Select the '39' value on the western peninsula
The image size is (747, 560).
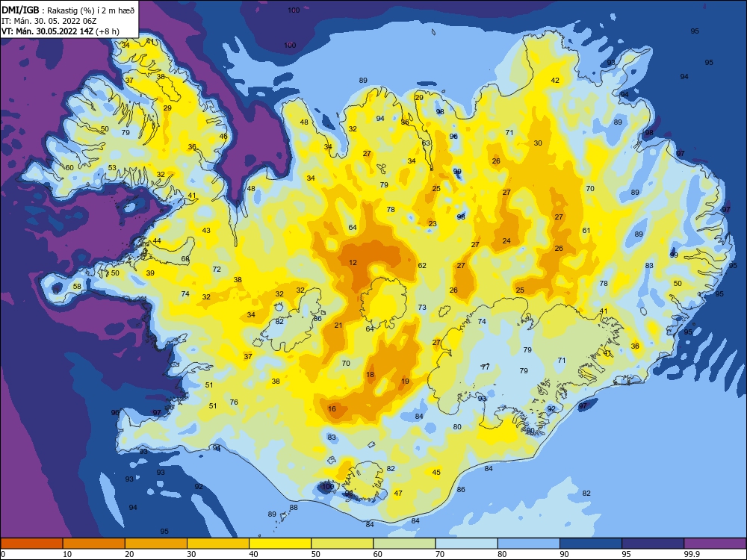(x=150, y=273)
